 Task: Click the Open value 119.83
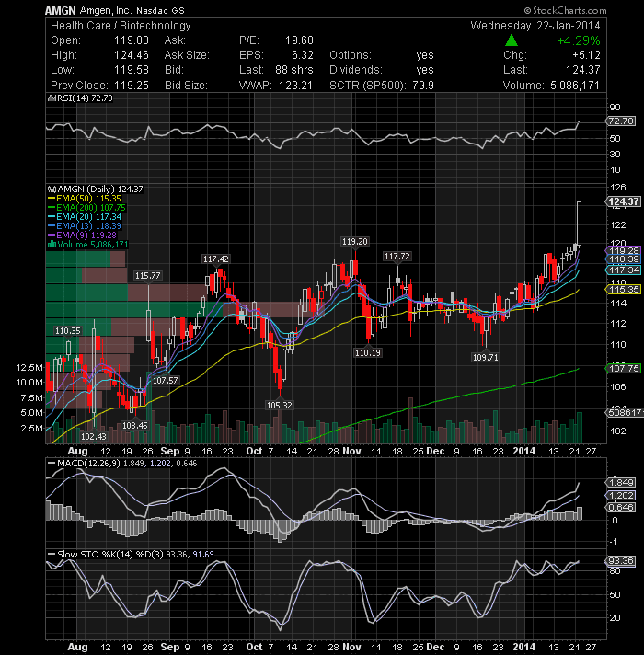point(132,40)
